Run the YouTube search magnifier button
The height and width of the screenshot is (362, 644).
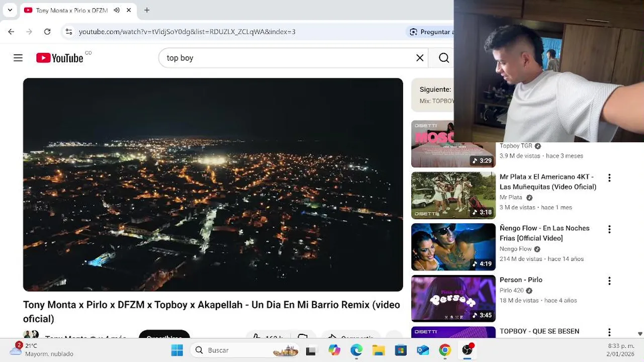tap(444, 58)
